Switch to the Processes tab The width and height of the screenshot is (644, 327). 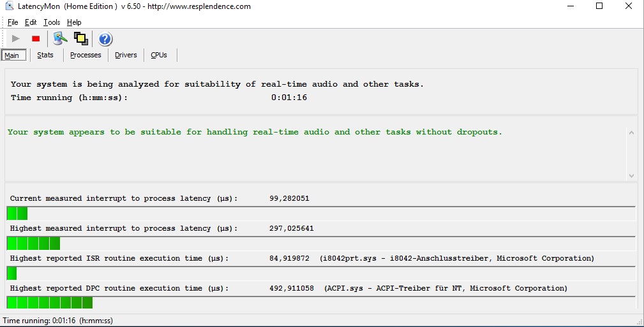pos(86,55)
